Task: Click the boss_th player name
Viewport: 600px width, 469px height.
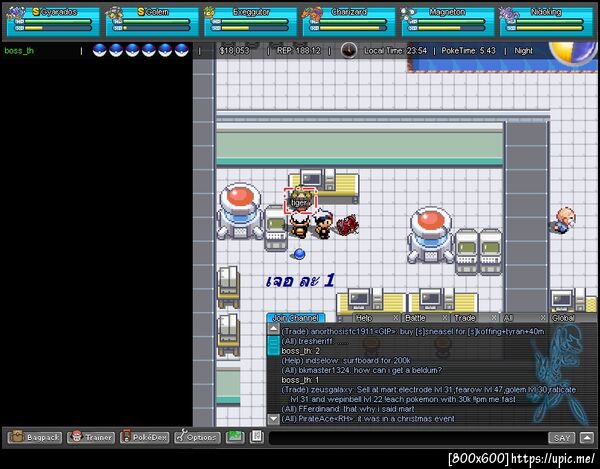Action: [19, 50]
